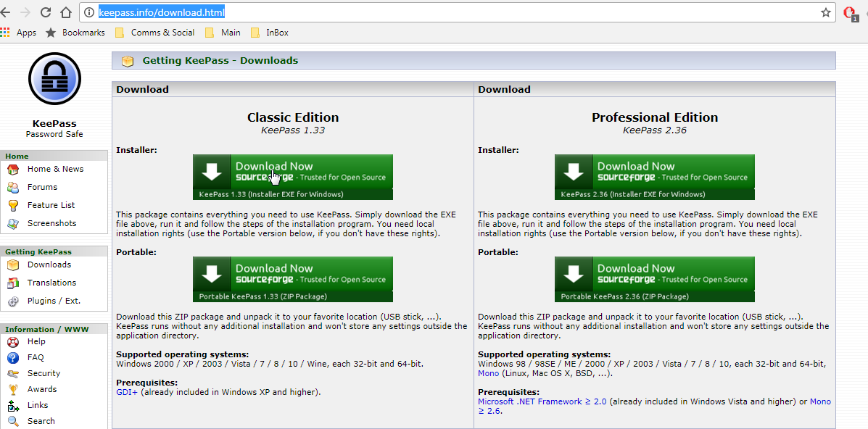View the Screenshots page
Screen dimensions: 868x429
click(x=52, y=223)
